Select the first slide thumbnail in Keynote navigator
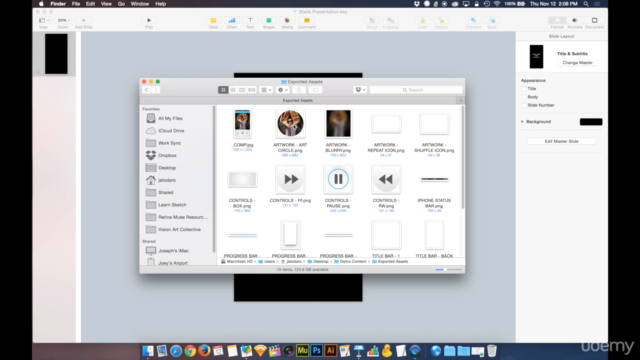 click(56, 54)
